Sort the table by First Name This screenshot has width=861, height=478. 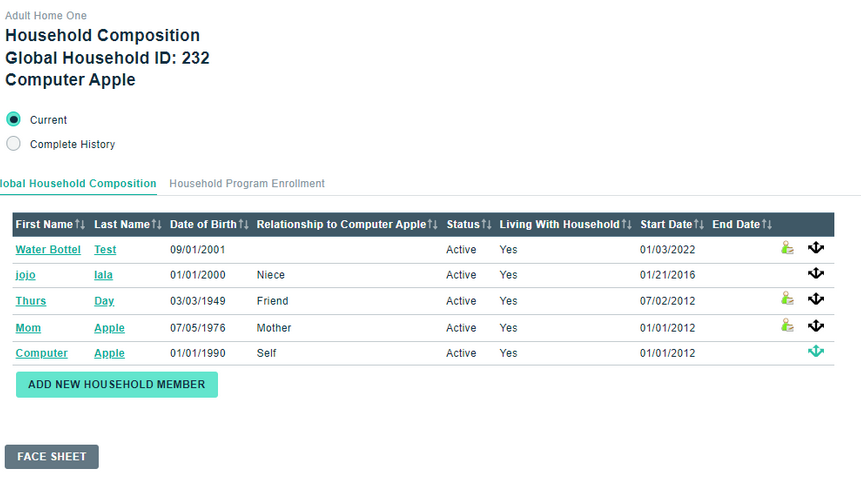(80, 225)
